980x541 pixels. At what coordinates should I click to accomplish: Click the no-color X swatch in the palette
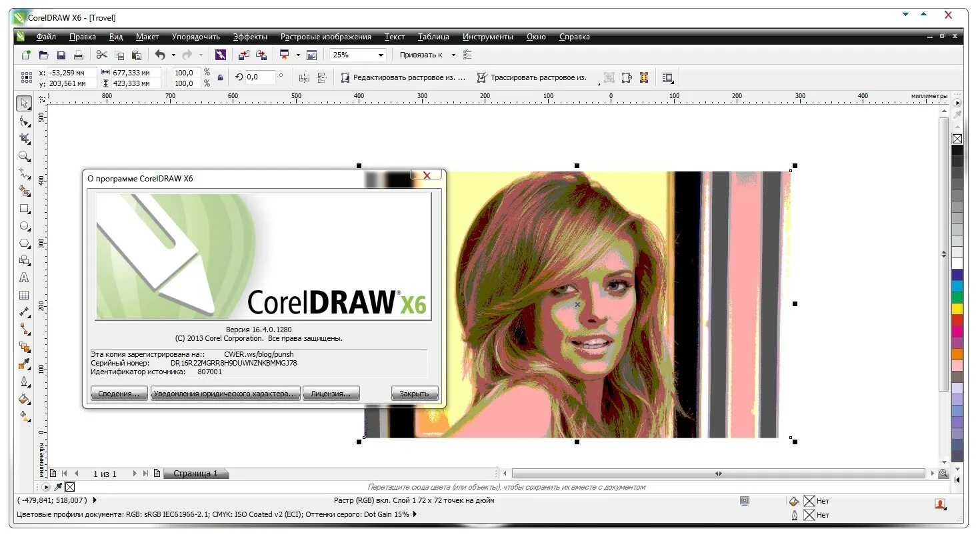pos(957,139)
